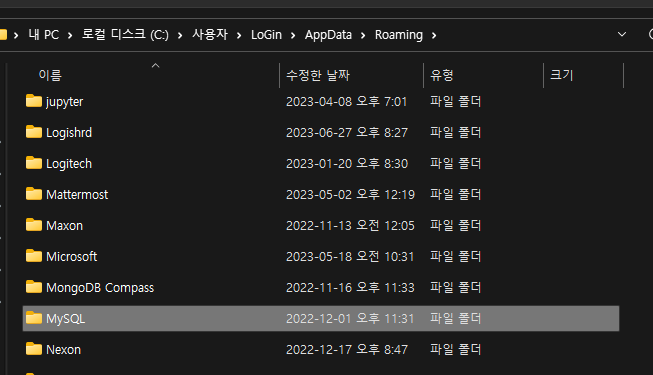
Task: Click 파일 폴더 type in Nexon row
Action: tap(456, 350)
